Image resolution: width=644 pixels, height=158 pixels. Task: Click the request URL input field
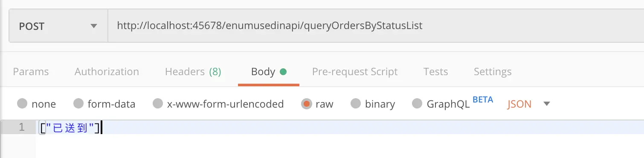(x=375, y=26)
